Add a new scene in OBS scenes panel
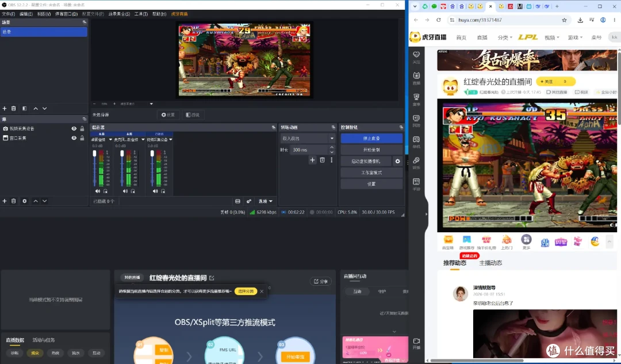The height and width of the screenshot is (364, 621). (x=5, y=109)
